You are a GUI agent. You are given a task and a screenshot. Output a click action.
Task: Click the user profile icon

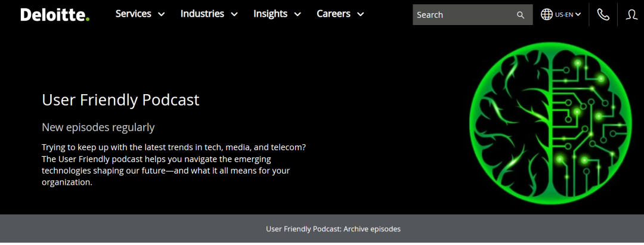click(x=631, y=15)
